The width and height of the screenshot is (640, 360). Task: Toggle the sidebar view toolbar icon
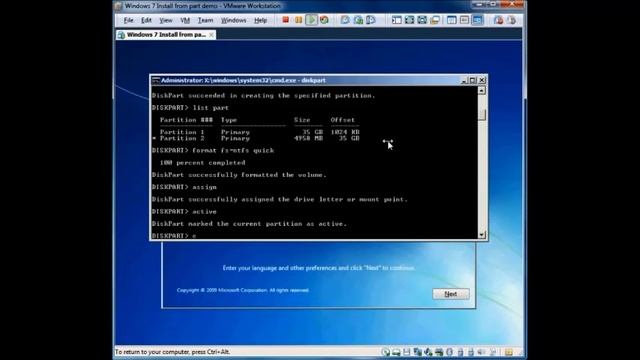(397, 20)
